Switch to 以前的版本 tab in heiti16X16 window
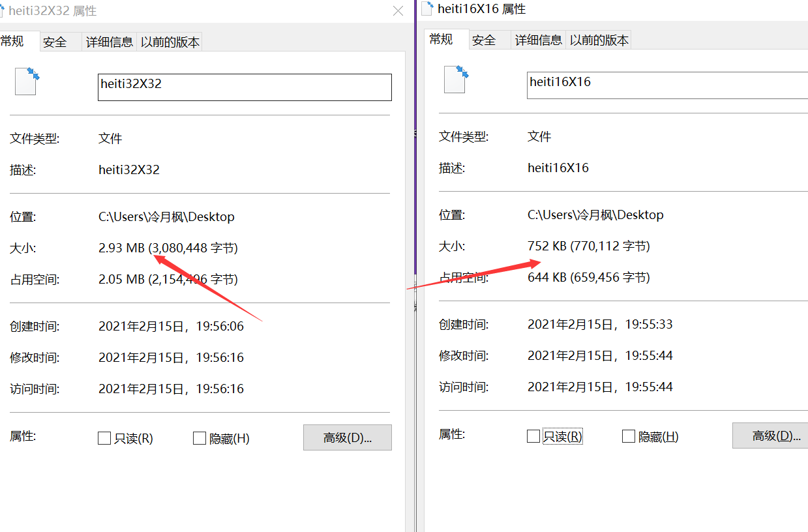This screenshot has width=808, height=532. click(x=599, y=40)
